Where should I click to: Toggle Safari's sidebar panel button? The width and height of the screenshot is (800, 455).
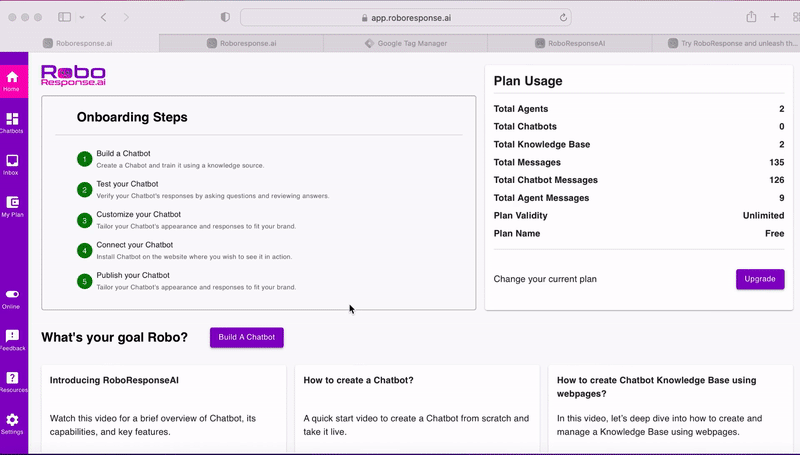pos(65,17)
